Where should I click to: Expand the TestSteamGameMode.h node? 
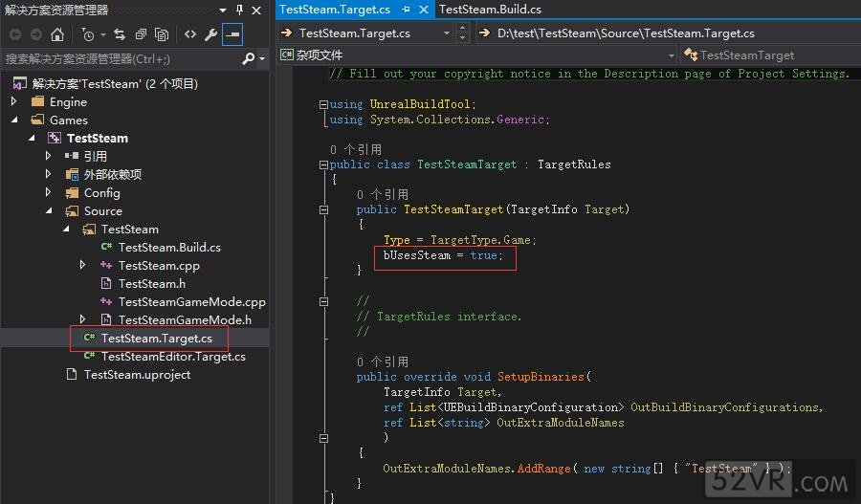(x=82, y=319)
